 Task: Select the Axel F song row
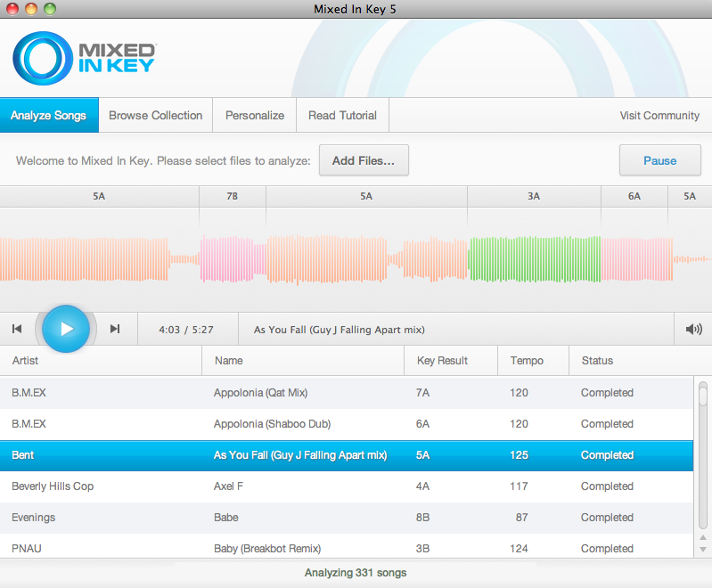point(347,486)
